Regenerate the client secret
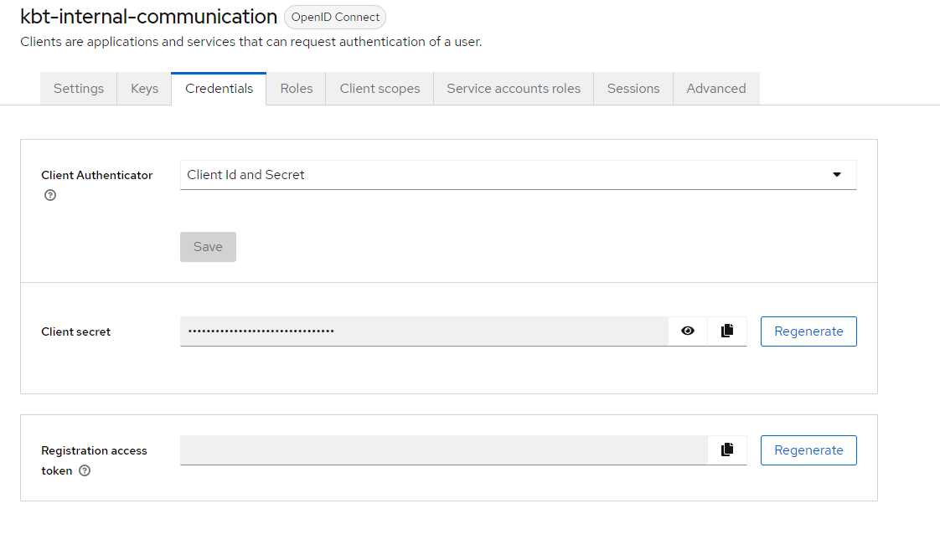940x560 pixels. (808, 331)
